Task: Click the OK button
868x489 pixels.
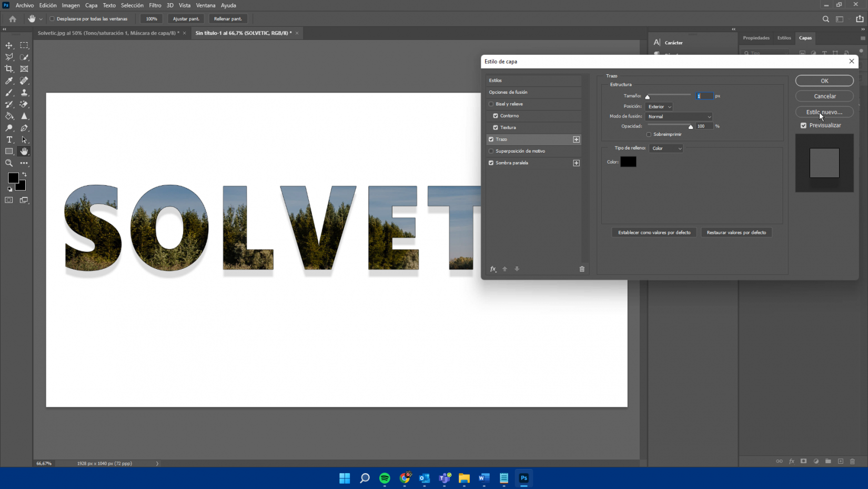Action: point(824,81)
